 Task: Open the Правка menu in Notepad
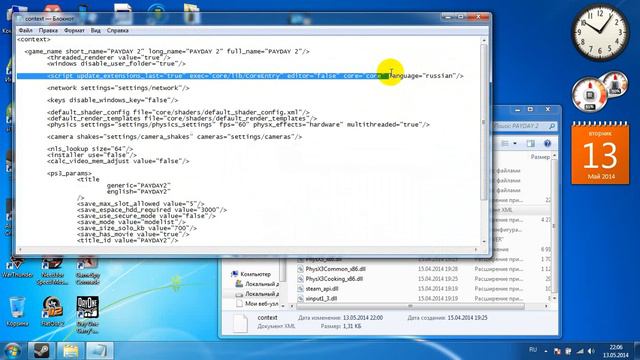(x=48, y=31)
